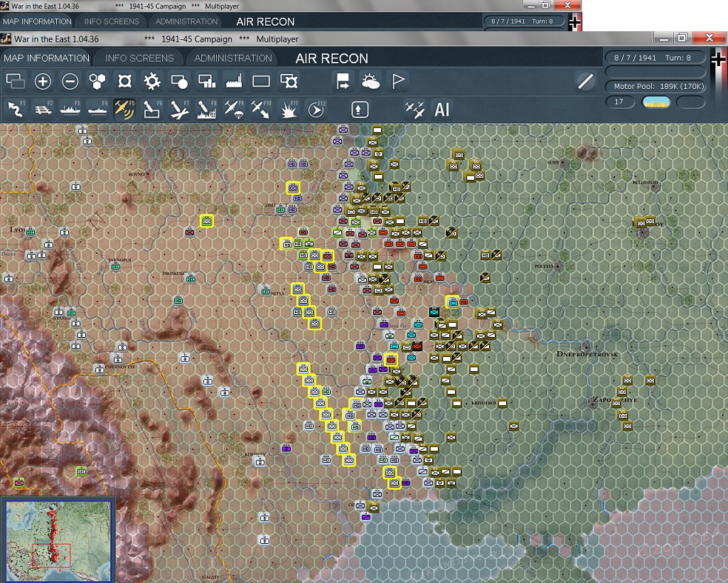Click the Rovno city label

tap(137, 174)
